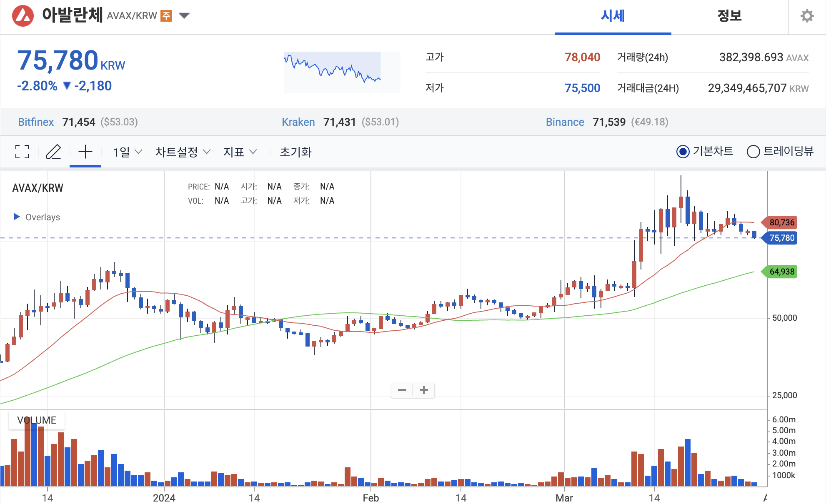Image resolution: width=826 pixels, height=504 pixels.
Task: Open market selector arrow beside AVAX/KRW
Action: pos(184,16)
